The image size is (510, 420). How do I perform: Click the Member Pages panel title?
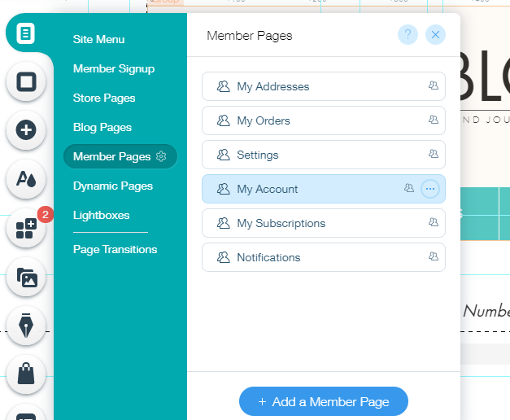pyautogui.click(x=250, y=36)
